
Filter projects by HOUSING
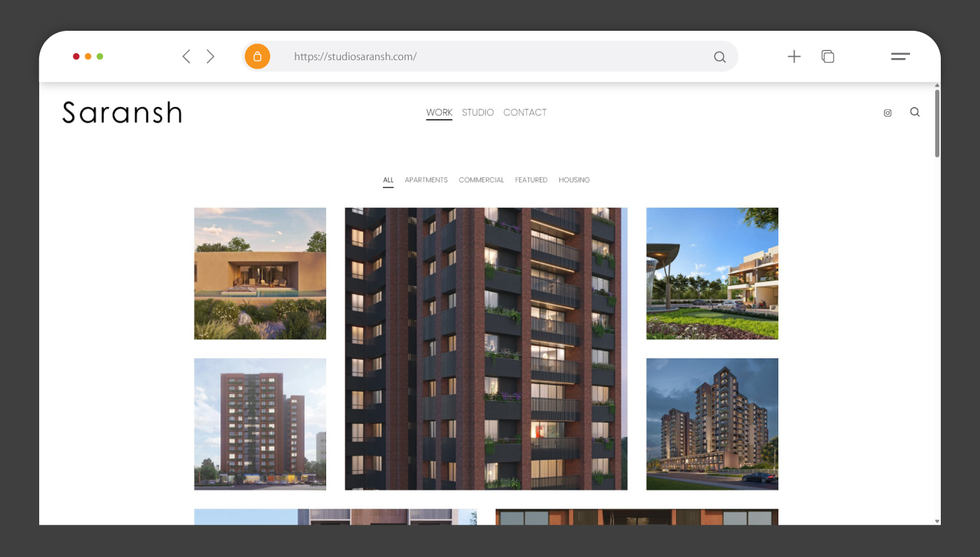574,180
